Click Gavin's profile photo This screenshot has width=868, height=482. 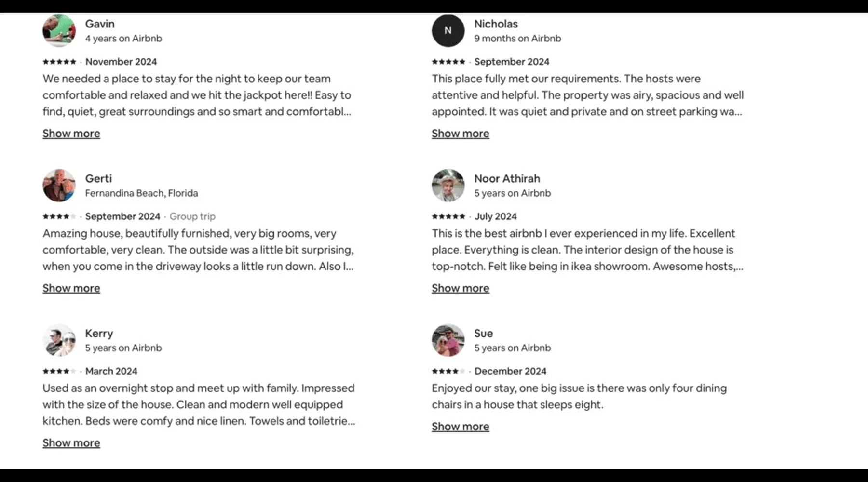(x=59, y=30)
